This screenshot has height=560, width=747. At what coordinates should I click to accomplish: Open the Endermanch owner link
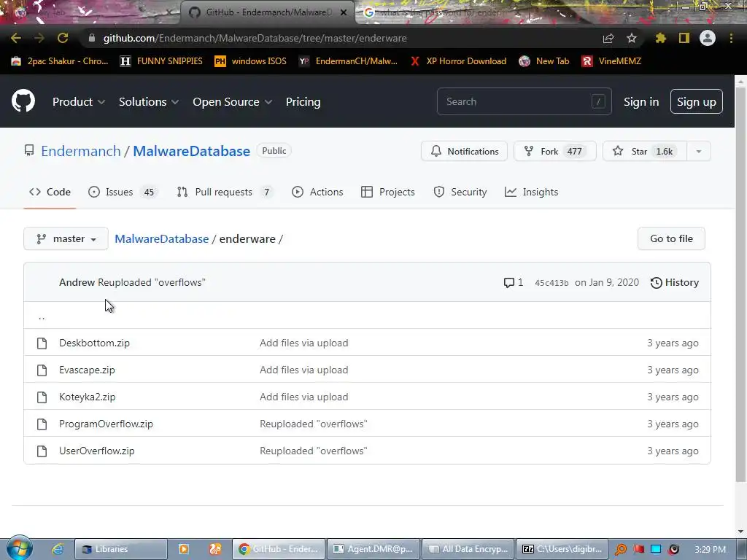pos(80,151)
